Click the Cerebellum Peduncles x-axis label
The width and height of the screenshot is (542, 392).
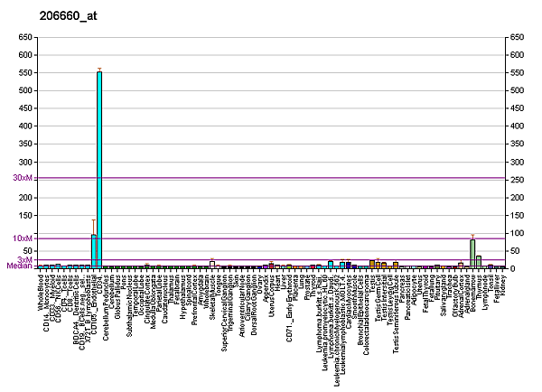(x=105, y=309)
